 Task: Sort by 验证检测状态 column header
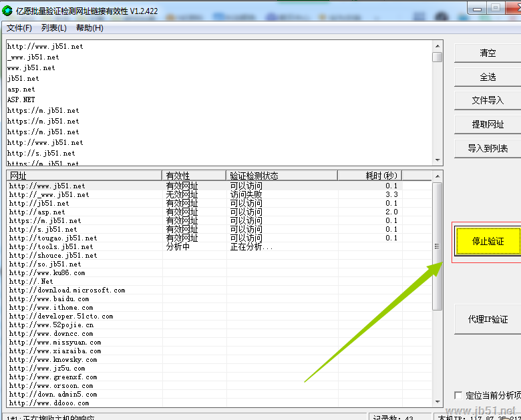[282, 176]
